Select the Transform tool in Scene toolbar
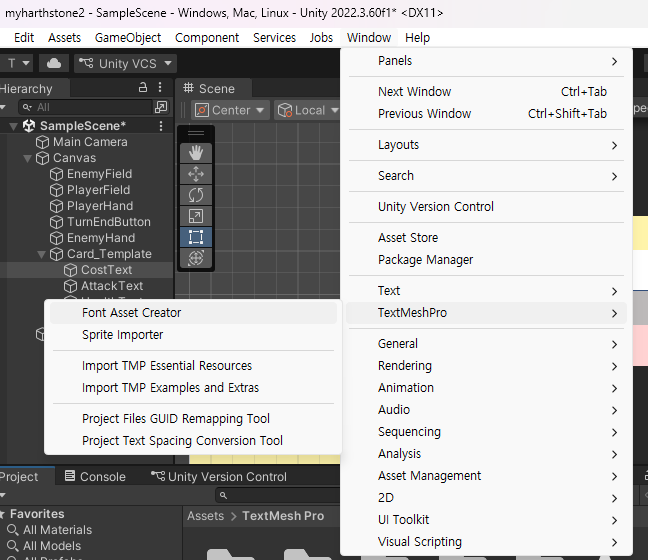Image resolution: width=648 pixels, height=560 pixels. [x=196, y=258]
